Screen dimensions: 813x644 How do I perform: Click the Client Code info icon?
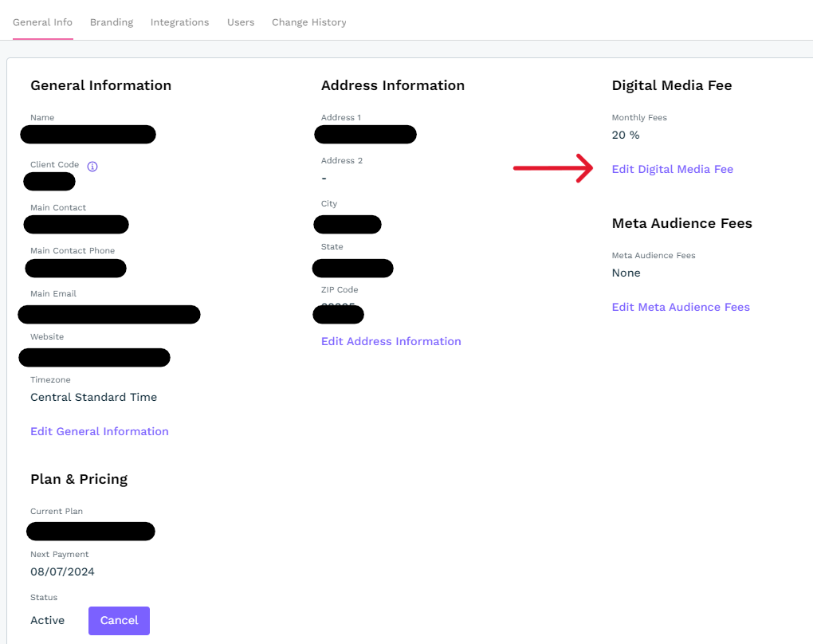coord(92,167)
